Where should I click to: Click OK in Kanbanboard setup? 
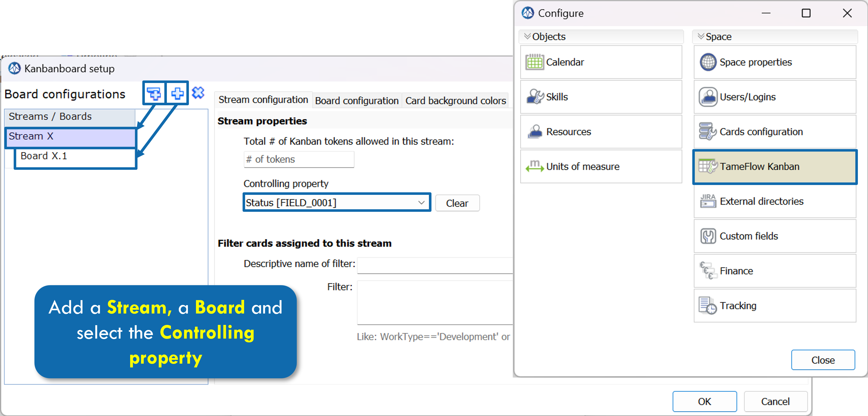click(705, 402)
